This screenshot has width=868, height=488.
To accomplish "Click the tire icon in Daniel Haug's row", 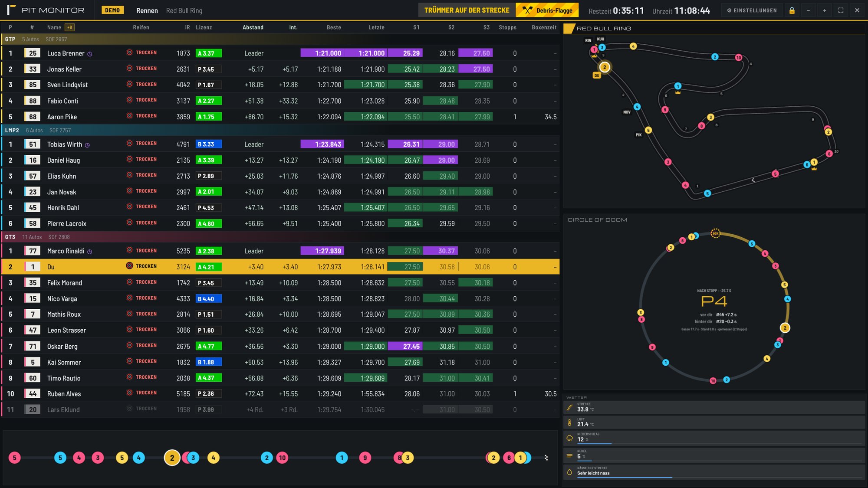I will (129, 159).
